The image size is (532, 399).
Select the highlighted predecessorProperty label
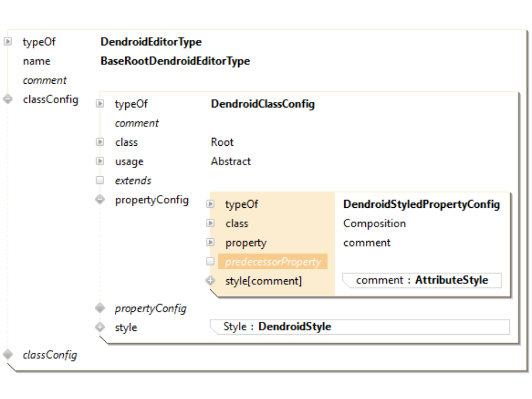point(273,262)
